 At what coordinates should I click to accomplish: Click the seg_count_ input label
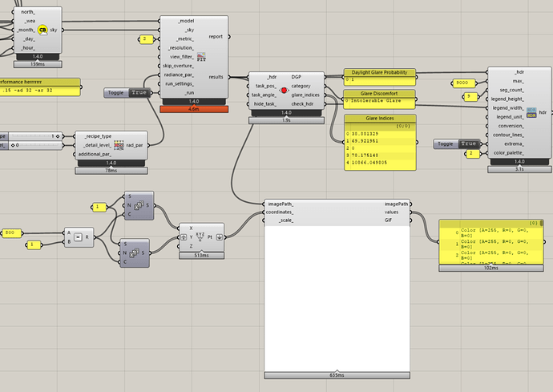pyautogui.click(x=512, y=90)
